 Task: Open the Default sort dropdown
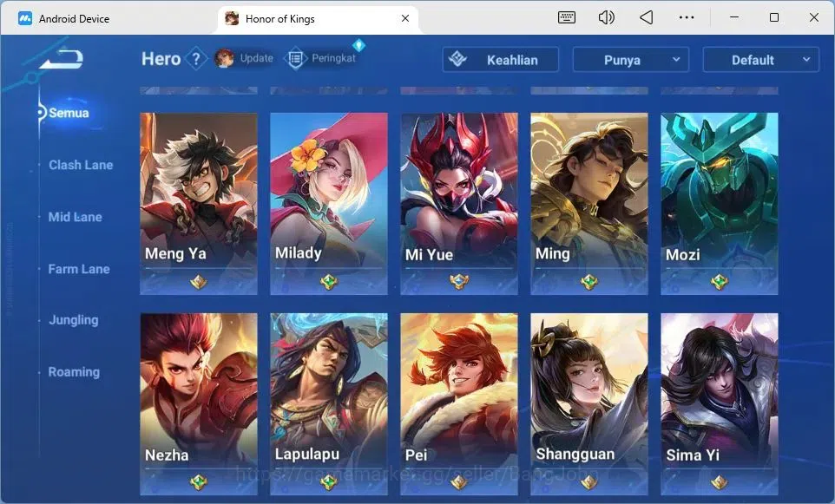coord(760,60)
